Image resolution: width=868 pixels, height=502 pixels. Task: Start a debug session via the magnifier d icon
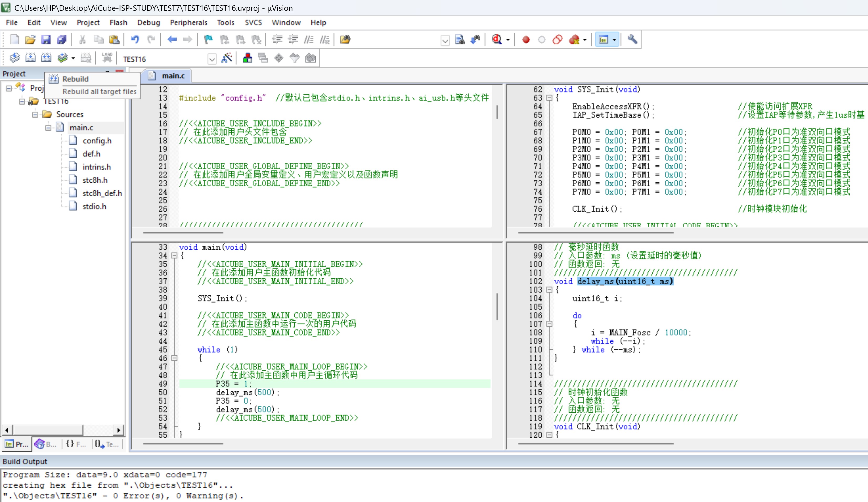coord(497,40)
